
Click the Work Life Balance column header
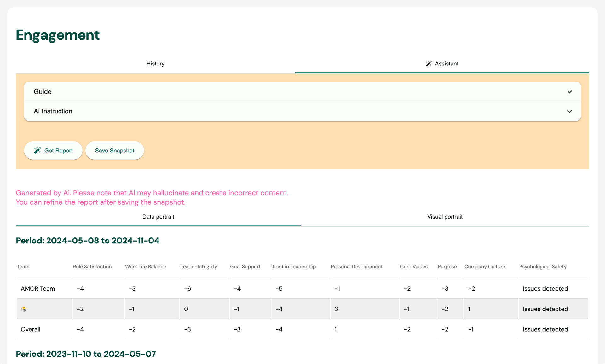146,267
